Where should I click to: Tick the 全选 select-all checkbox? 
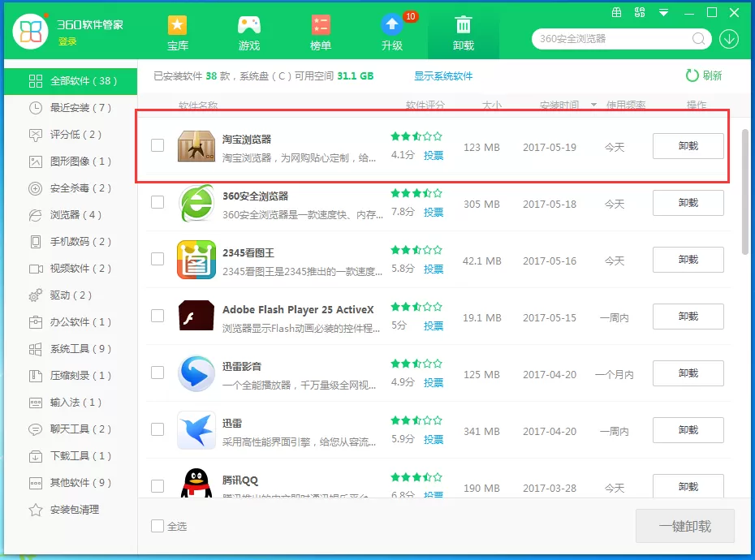(x=157, y=526)
